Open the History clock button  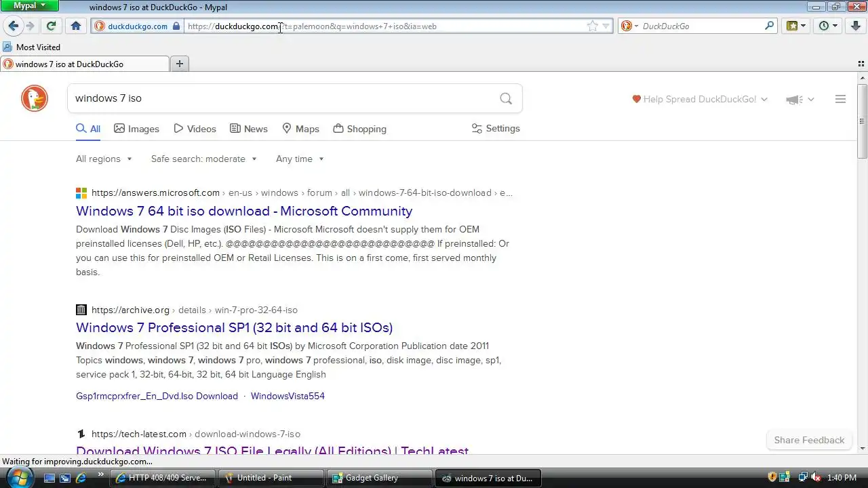pos(828,26)
